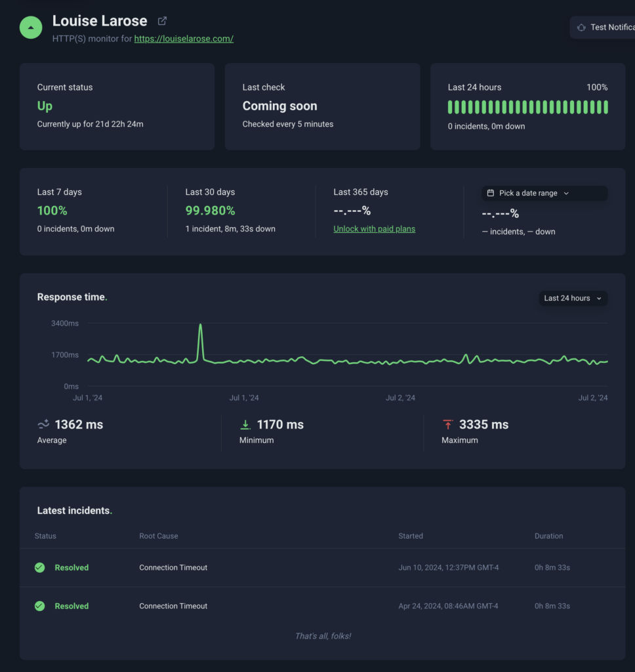
Task: Click the green up-status circle icon
Action: [x=31, y=28]
